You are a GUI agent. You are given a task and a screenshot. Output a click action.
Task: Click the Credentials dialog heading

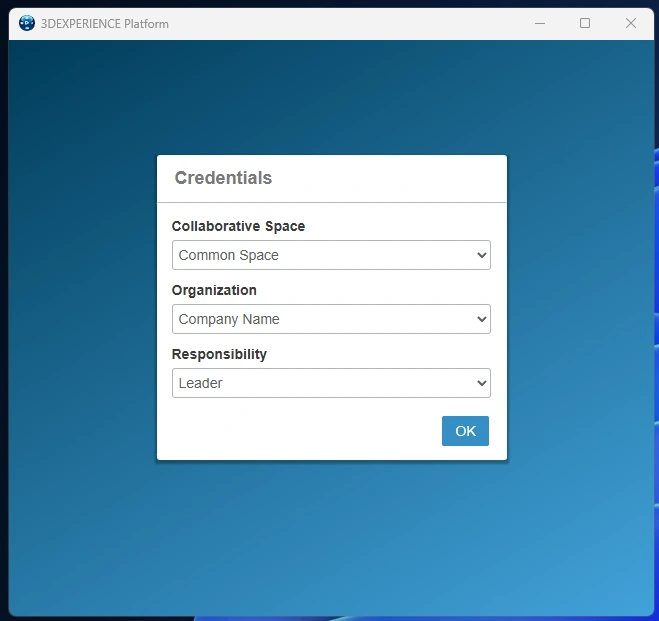coord(223,178)
